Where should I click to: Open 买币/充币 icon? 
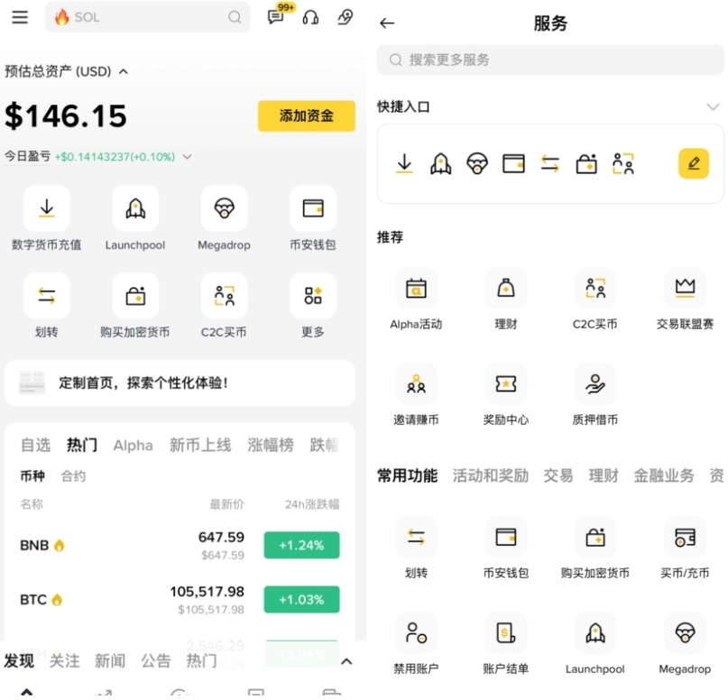tap(685, 537)
